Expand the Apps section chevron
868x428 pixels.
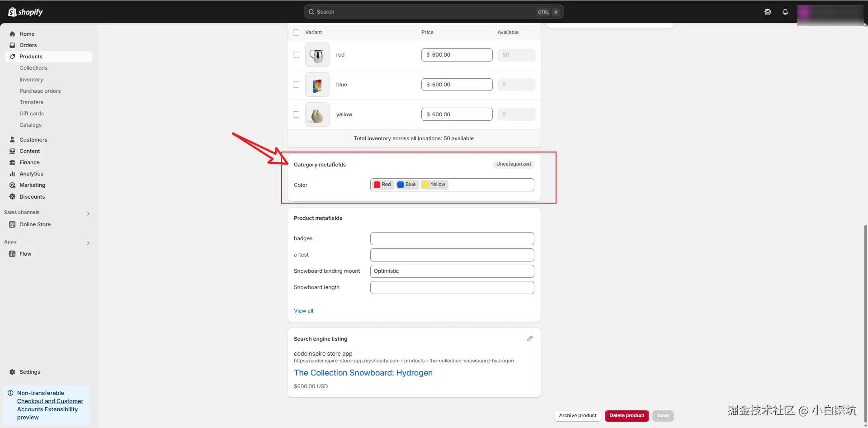point(88,243)
